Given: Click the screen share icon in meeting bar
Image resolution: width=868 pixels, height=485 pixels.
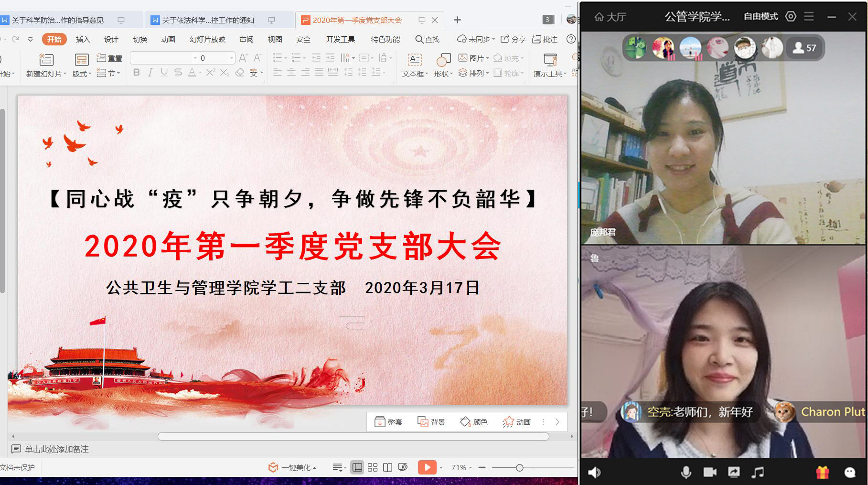Looking at the screenshot, I should [733, 472].
